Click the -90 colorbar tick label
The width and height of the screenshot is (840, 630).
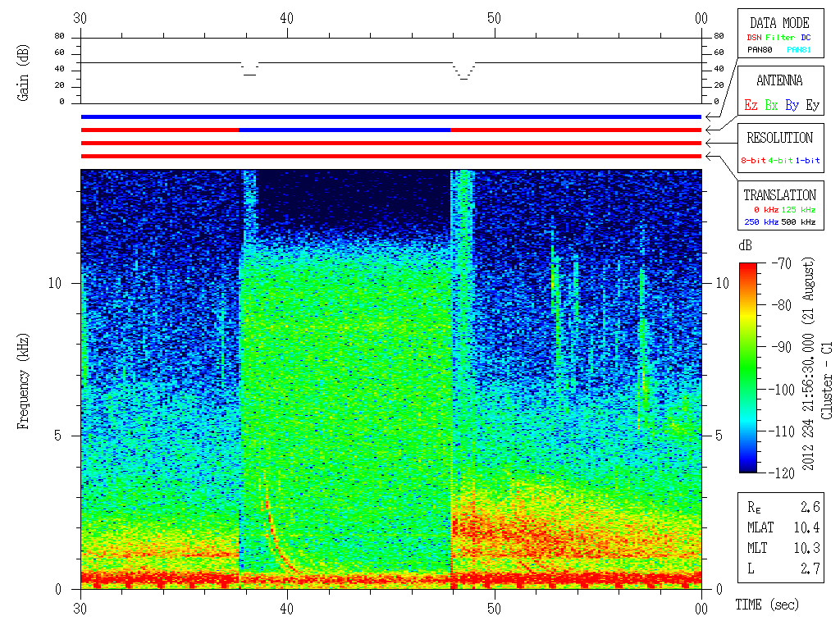[x=782, y=347]
